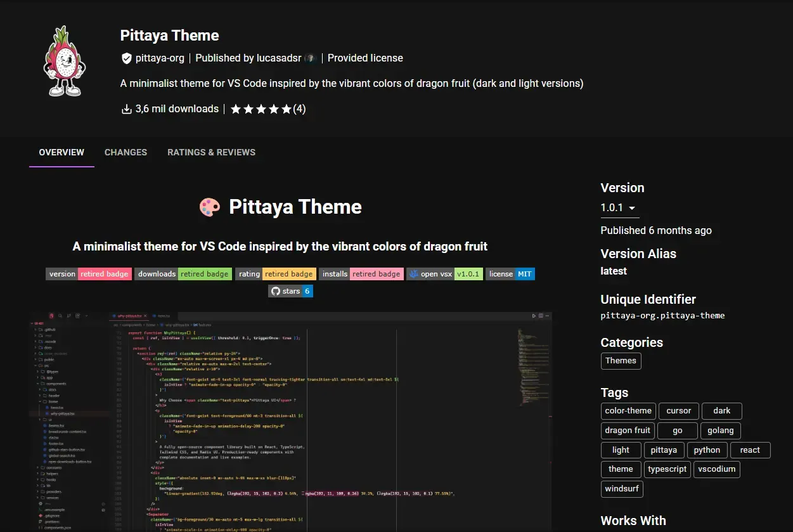Click the pittaya-org.pittaya-theme unique identifier text
The width and height of the screenshot is (793, 532).
662,315
